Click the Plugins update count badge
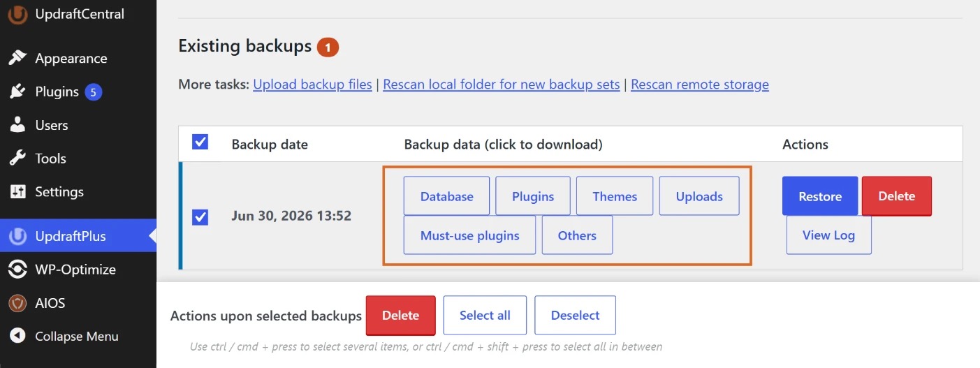This screenshot has height=368, width=980. 94,91
